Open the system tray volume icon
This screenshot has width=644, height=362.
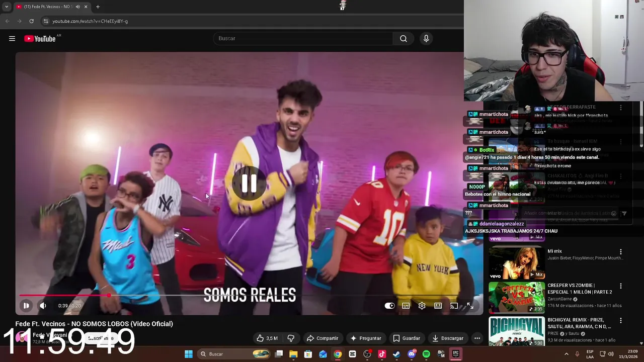tap(611, 354)
